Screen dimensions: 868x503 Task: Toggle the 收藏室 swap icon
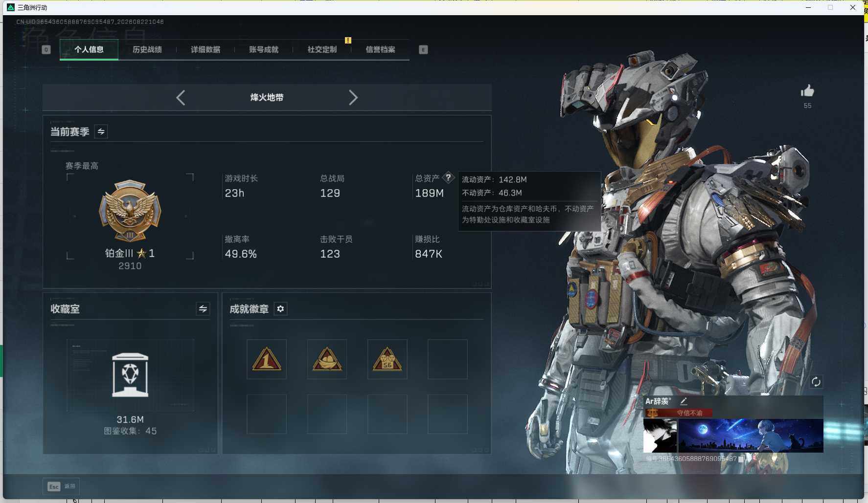(203, 308)
